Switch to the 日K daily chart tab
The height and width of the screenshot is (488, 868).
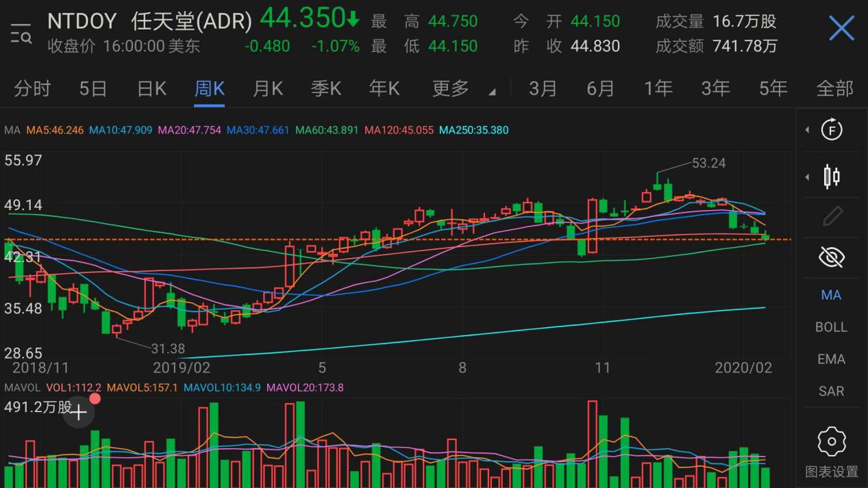point(150,88)
